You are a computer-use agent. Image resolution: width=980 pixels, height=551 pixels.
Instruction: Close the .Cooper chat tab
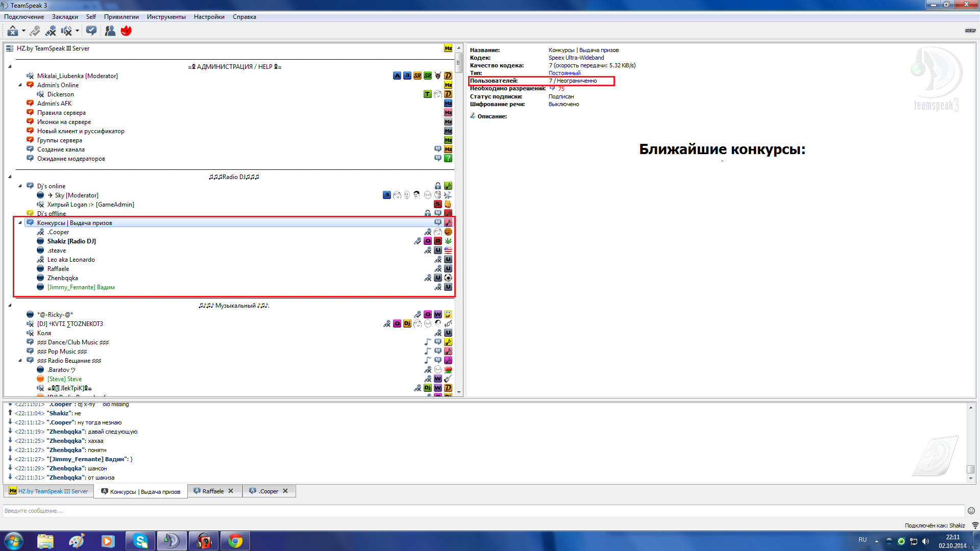click(x=285, y=491)
